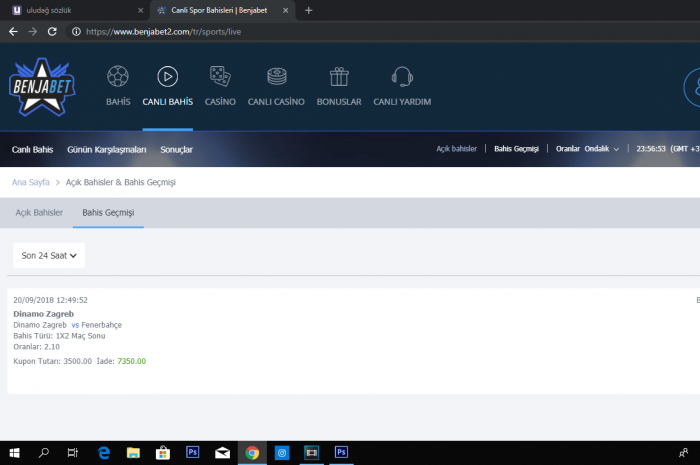Click the Benjabet star logo
The image size is (700, 465).
42,87
